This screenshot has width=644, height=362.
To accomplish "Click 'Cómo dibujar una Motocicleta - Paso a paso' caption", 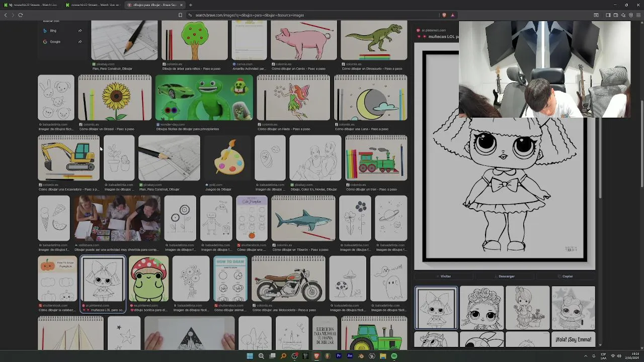I will coord(284,310).
